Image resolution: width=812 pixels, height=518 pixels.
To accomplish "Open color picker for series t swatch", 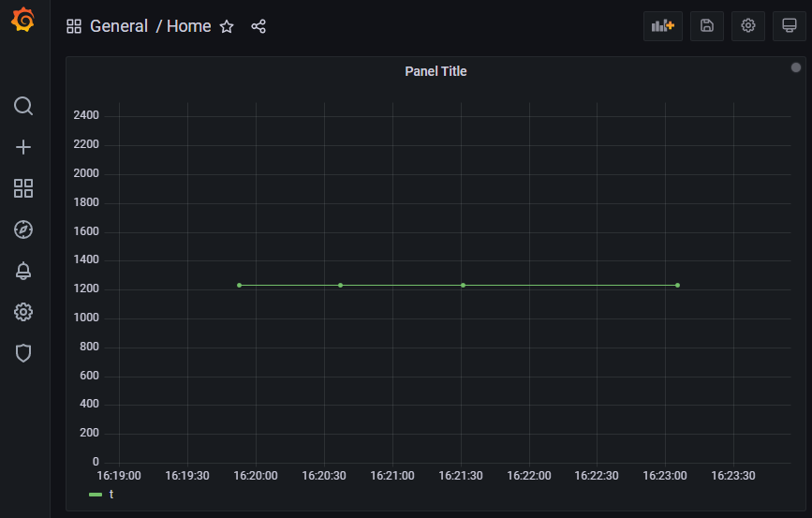I will click(96, 495).
